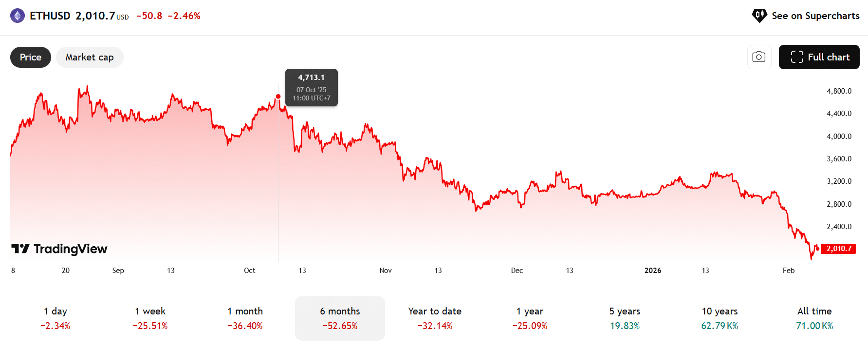
Task: Show the 5 years range
Action: [x=625, y=318]
